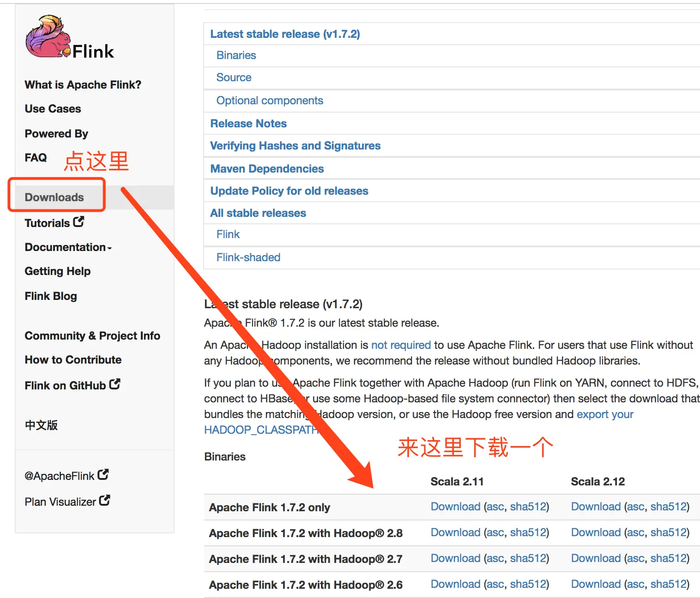Click the Scala 2.11 column header

coord(457,482)
